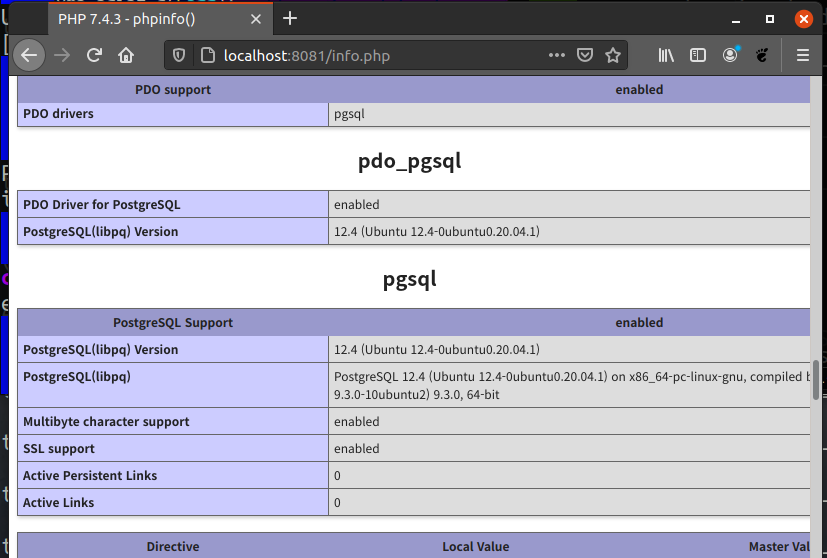Minimize the Firefox window
This screenshot has height=558, width=827.
[x=736, y=20]
